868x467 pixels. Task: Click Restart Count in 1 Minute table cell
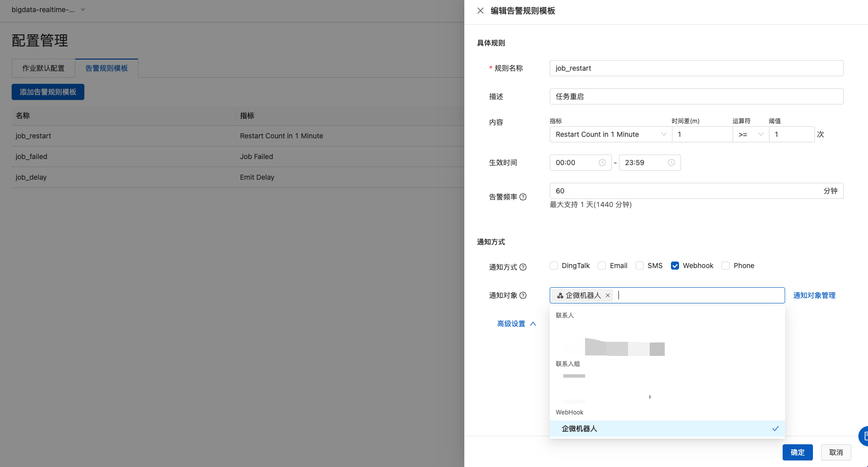[x=281, y=136]
